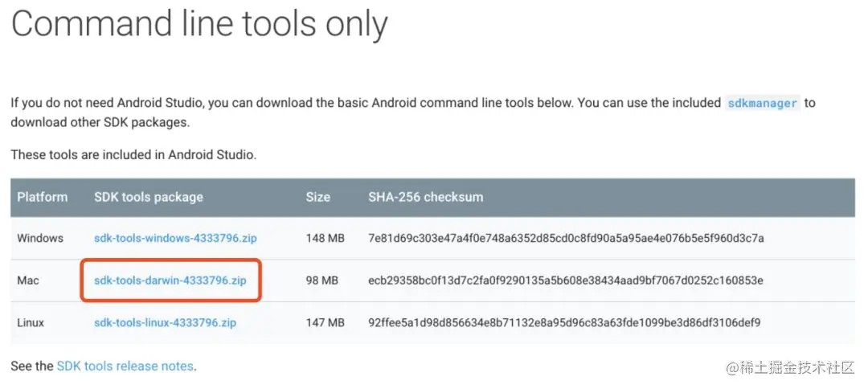Select the SDK tools package column header
Image resolution: width=868 pixels, height=389 pixels.
(149, 197)
